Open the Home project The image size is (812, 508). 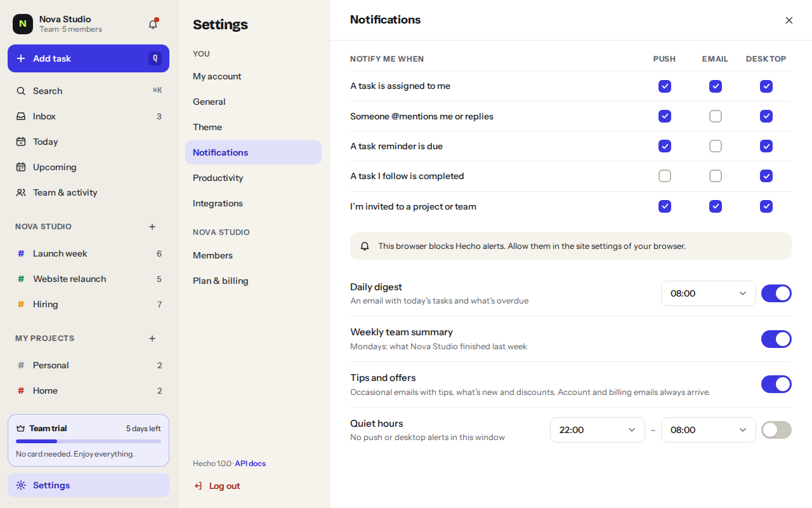[x=88, y=391]
